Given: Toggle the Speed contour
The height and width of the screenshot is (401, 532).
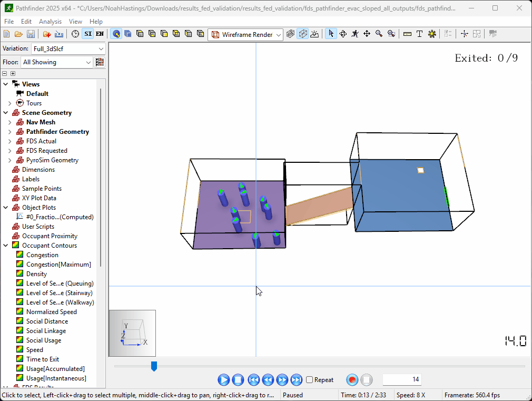Looking at the screenshot, I should coord(35,350).
